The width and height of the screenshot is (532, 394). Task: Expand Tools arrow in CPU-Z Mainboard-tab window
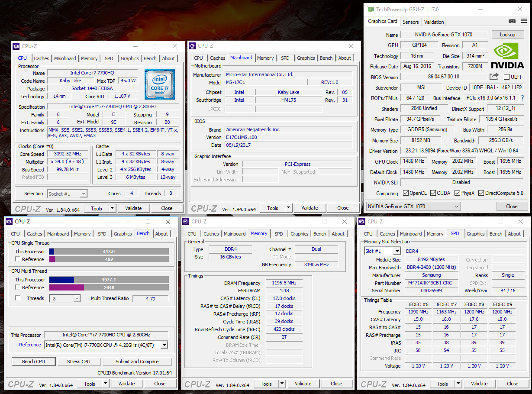[x=288, y=208]
